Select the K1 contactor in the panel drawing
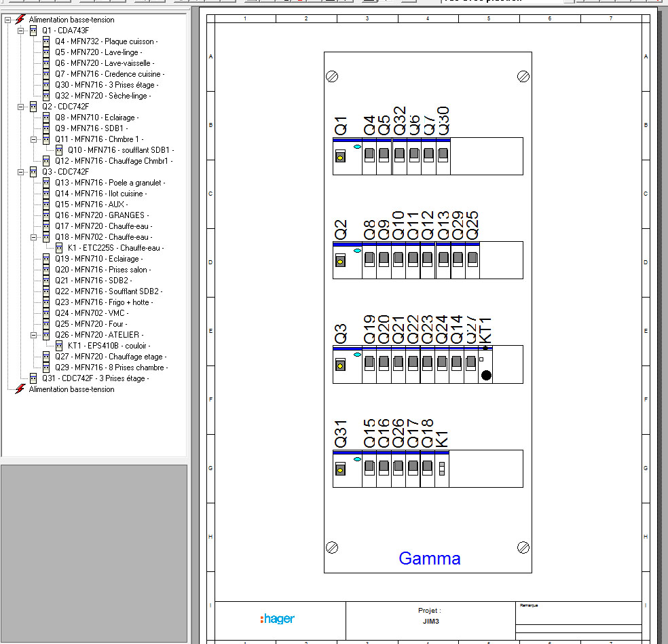 pos(442,469)
